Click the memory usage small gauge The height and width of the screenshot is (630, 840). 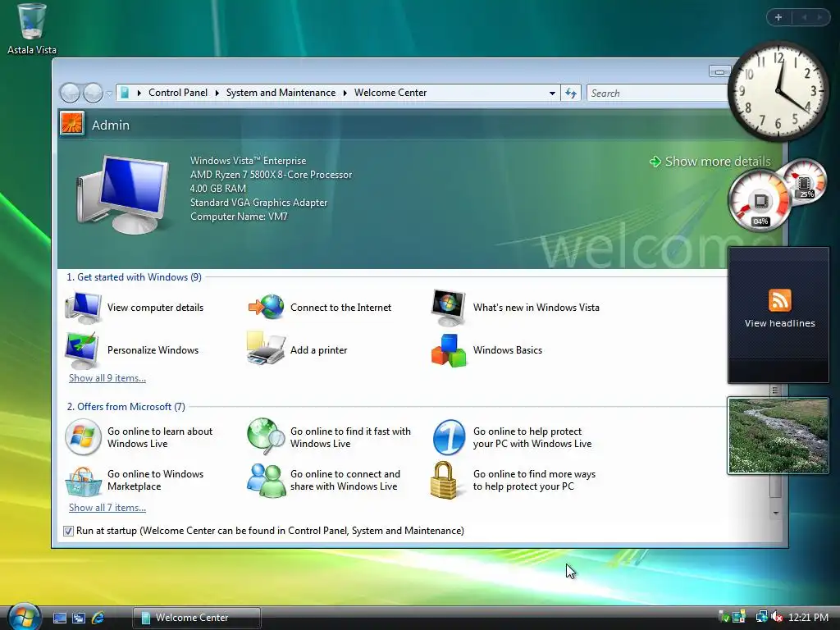[x=804, y=183]
